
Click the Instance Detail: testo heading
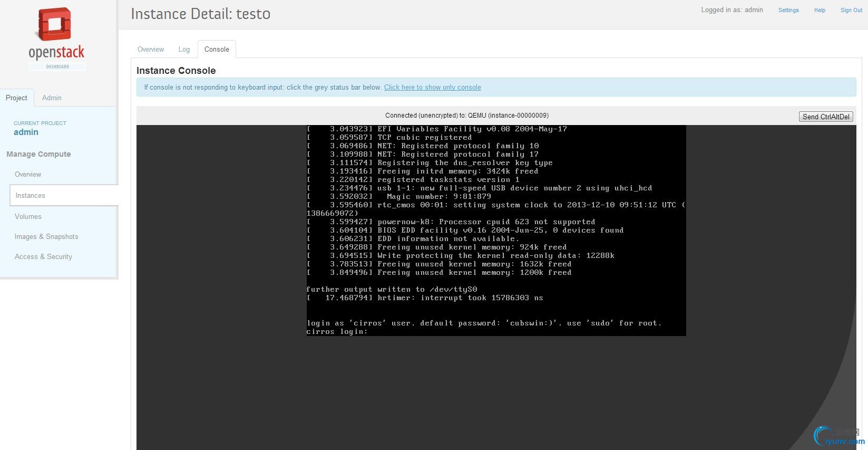(x=200, y=14)
